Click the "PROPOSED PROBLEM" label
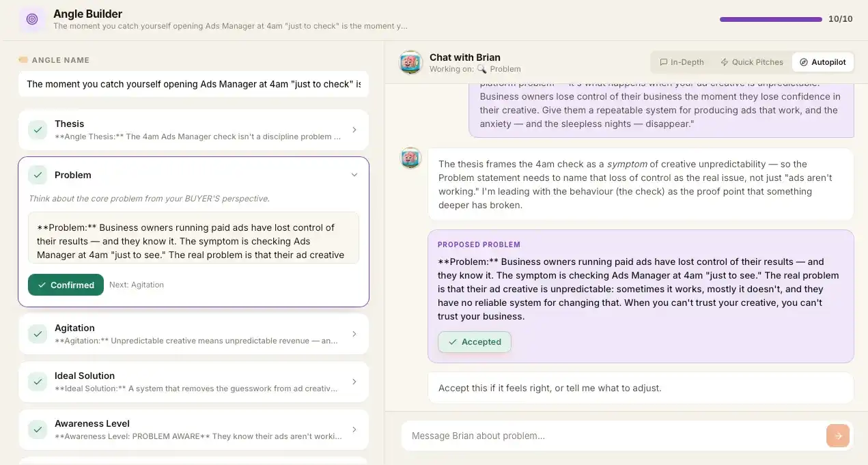868x465 pixels. click(x=479, y=244)
